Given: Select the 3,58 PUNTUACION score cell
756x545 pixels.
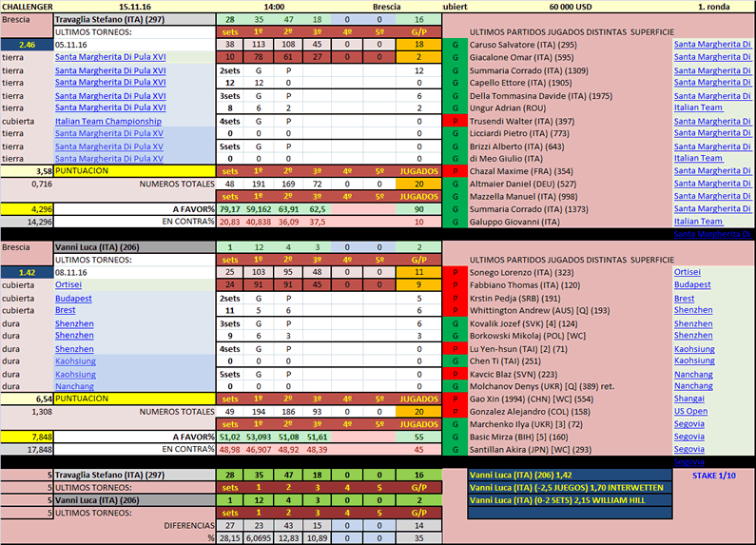Looking at the screenshot, I should (27, 171).
